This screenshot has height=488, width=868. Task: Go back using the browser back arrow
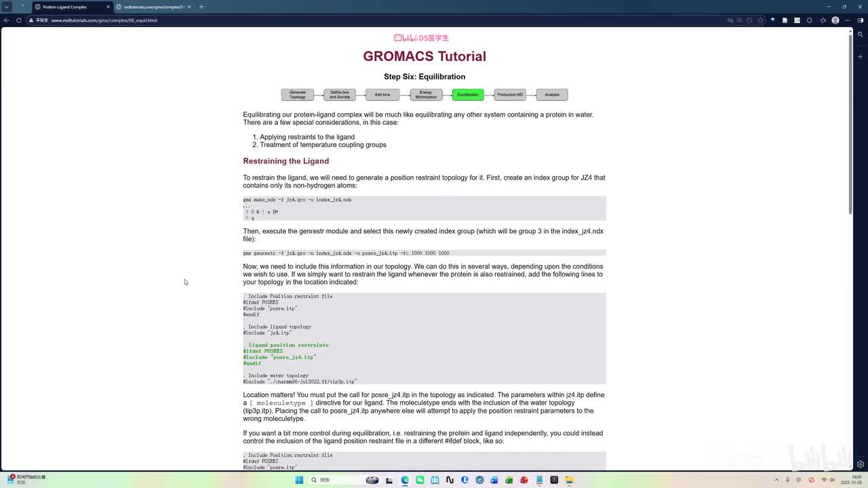[x=7, y=20]
